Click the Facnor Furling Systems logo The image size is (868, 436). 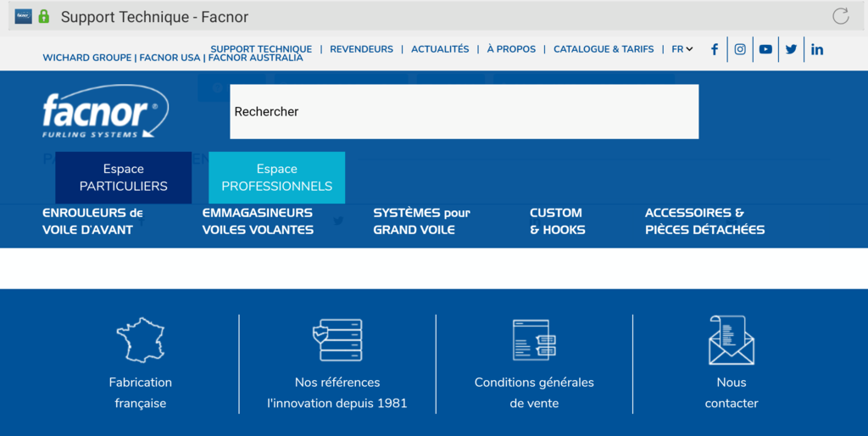[x=106, y=111]
